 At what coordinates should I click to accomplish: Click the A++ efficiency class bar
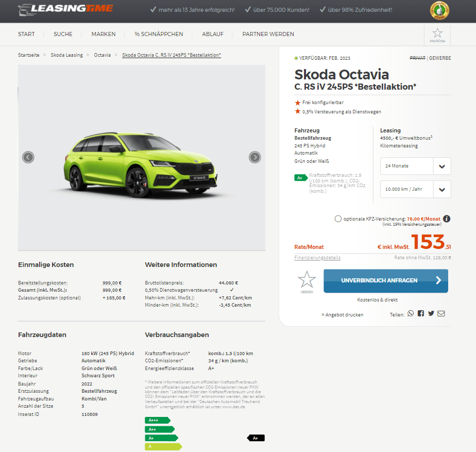160,429
